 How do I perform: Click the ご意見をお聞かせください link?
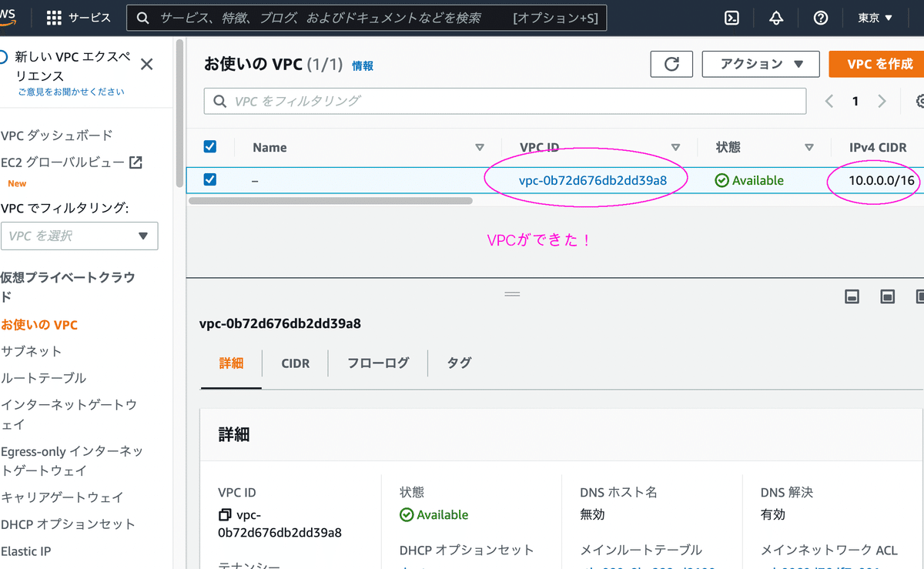[x=72, y=92]
